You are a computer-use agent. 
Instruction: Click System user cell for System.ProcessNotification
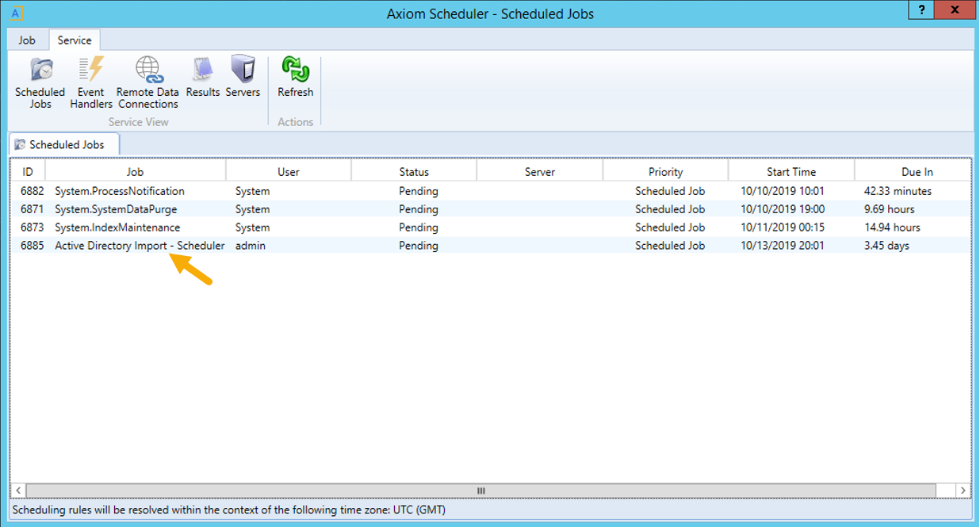point(253,191)
